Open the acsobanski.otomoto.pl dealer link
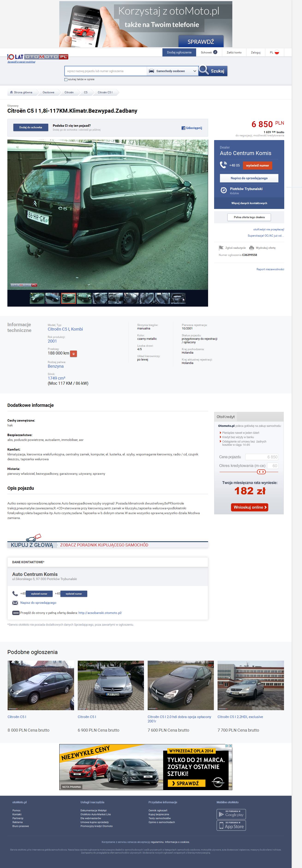 [100, 613]
